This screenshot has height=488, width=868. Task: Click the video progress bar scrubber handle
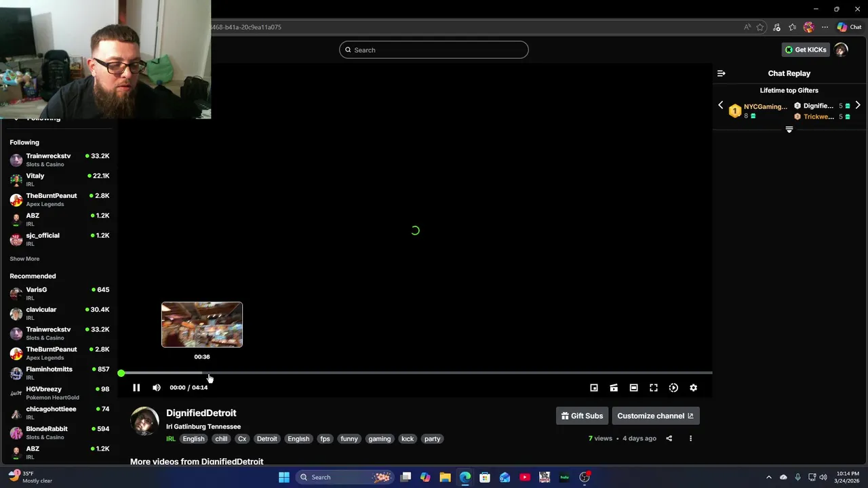pos(121,373)
